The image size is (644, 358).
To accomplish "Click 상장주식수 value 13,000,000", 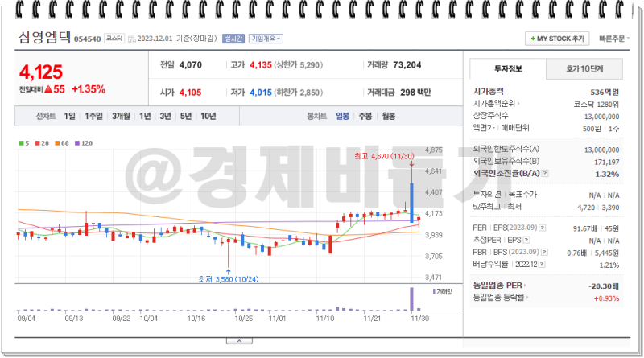I will (601, 117).
